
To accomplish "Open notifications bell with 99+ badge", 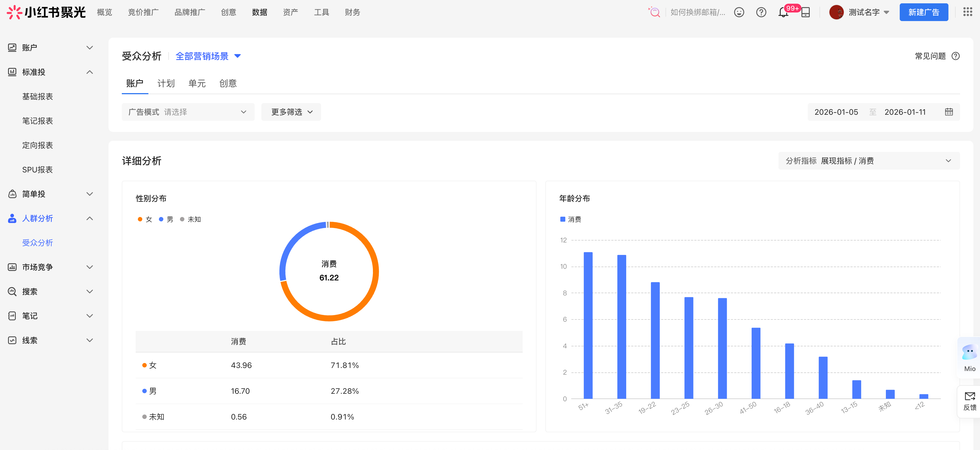I will [x=783, y=12].
